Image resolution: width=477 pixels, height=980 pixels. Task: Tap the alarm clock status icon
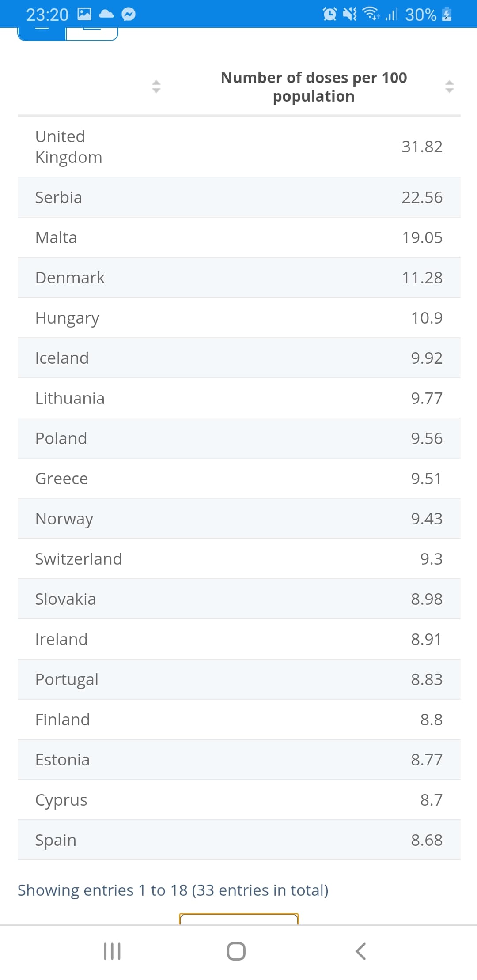coord(329,15)
